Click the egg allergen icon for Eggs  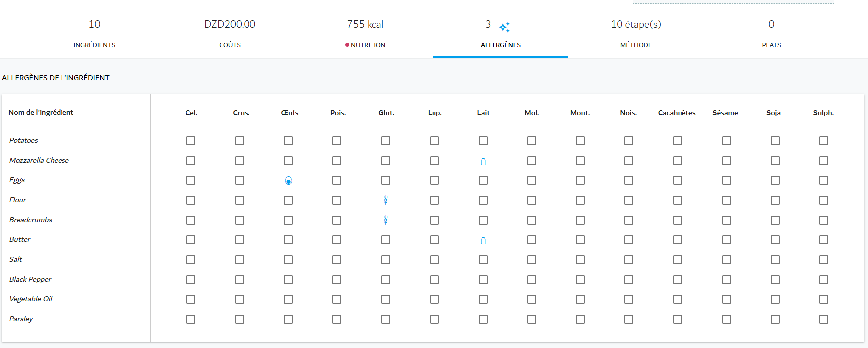[x=288, y=181]
